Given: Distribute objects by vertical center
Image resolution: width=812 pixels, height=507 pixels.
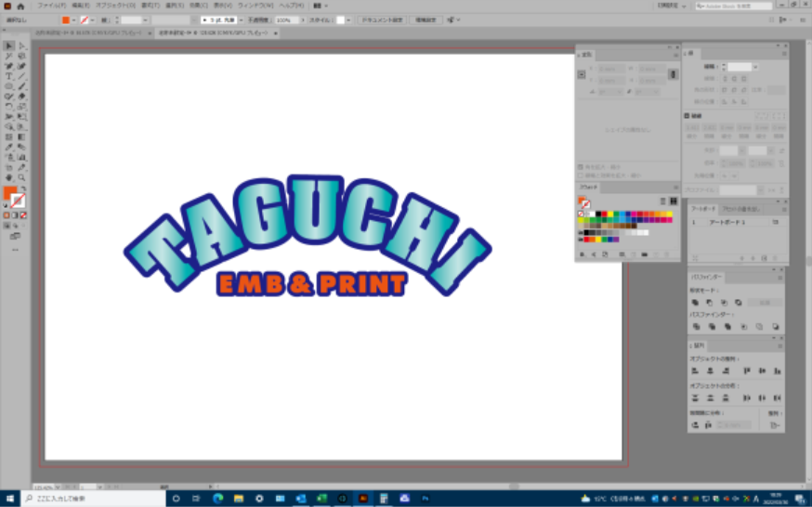Looking at the screenshot, I should pos(710,397).
